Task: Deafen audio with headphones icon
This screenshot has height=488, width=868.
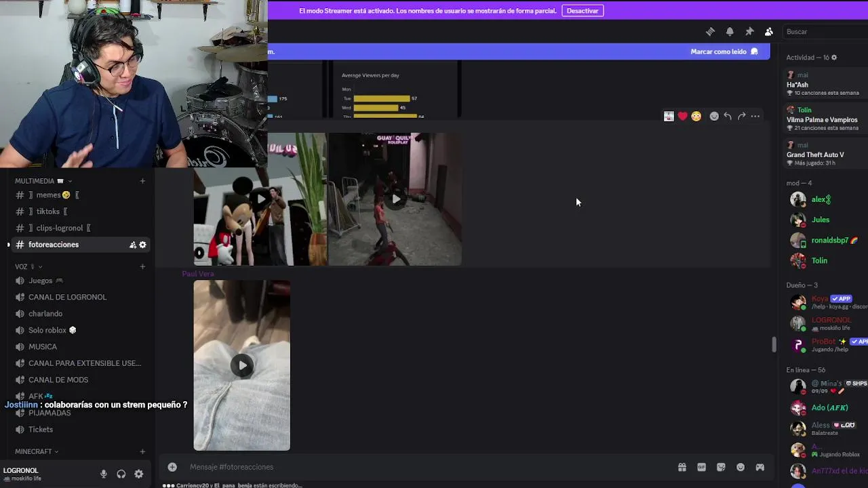Action: [121, 474]
